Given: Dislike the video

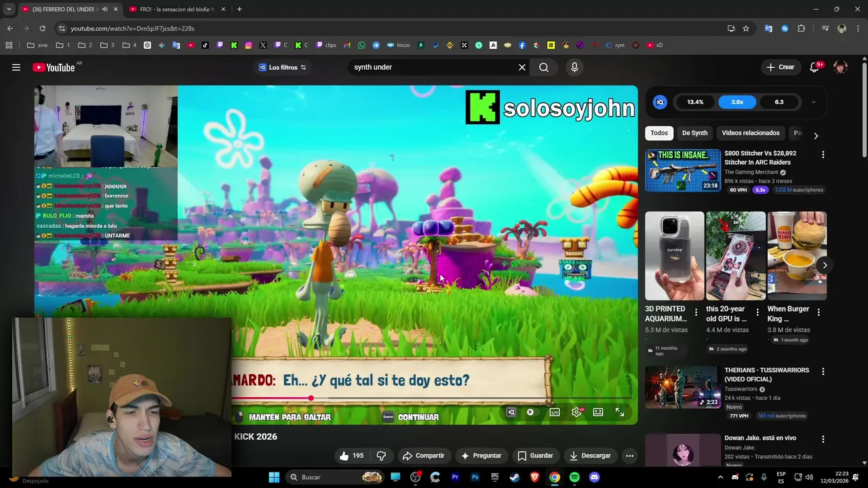Looking at the screenshot, I should pyautogui.click(x=381, y=455).
